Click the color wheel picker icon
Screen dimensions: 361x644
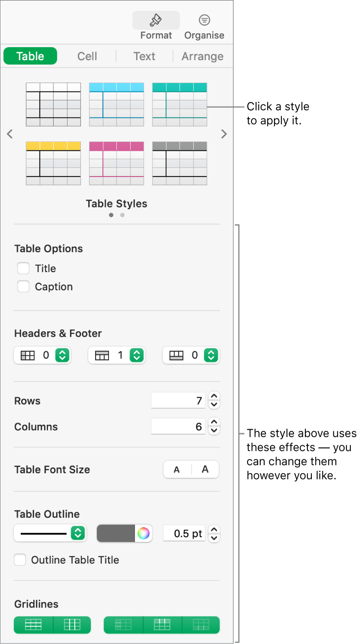(x=144, y=533)
